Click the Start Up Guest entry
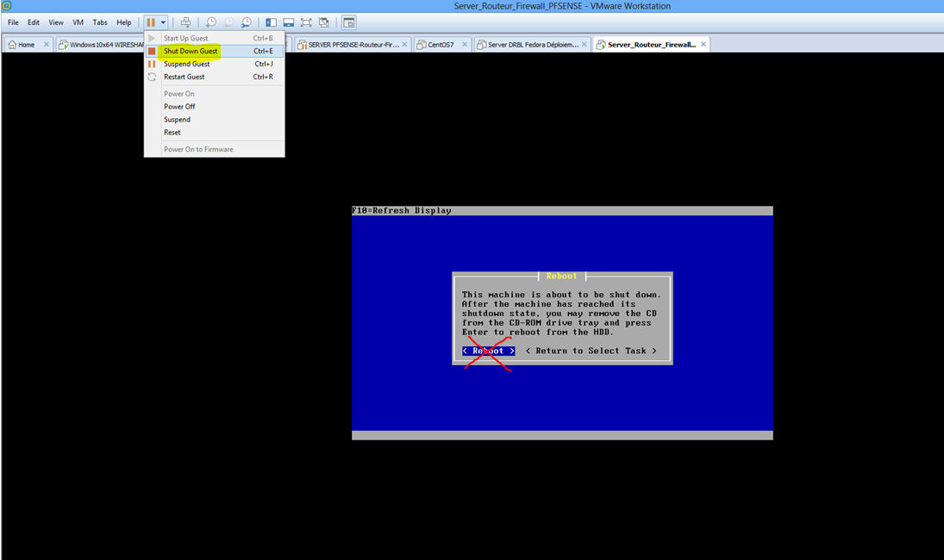This screenshot has width=944, height=560. tap(214, 38)
